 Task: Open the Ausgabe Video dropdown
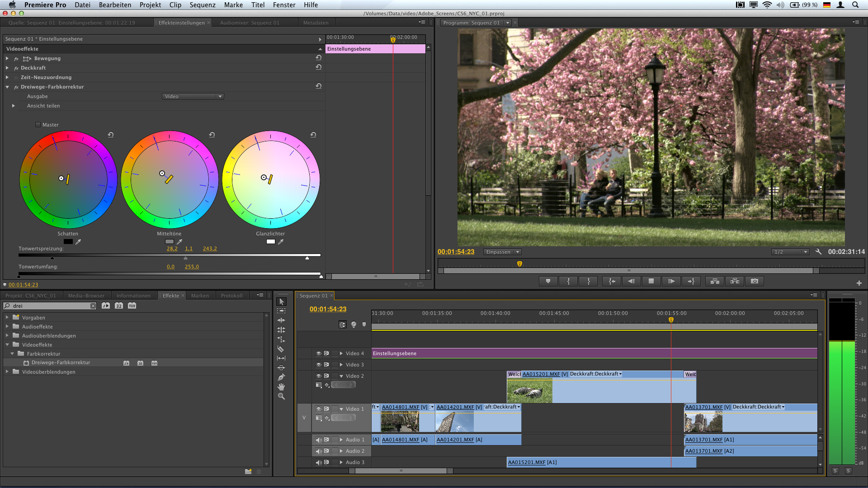point(193,96)
